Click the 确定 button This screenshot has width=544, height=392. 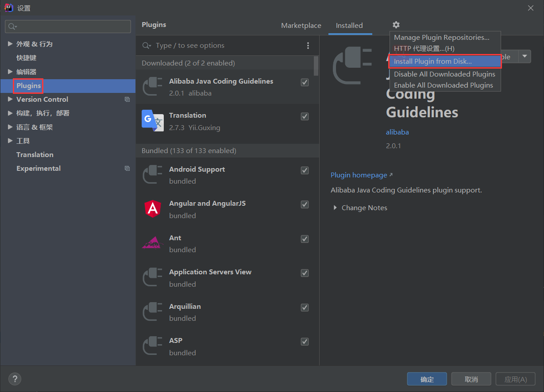pos(427,379)
